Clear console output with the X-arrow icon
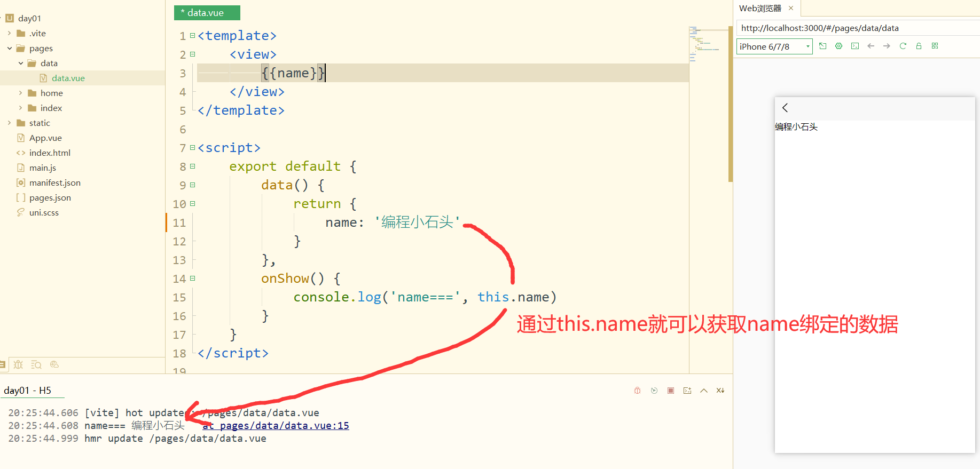The image size is (980, 469). coord(720,391)
